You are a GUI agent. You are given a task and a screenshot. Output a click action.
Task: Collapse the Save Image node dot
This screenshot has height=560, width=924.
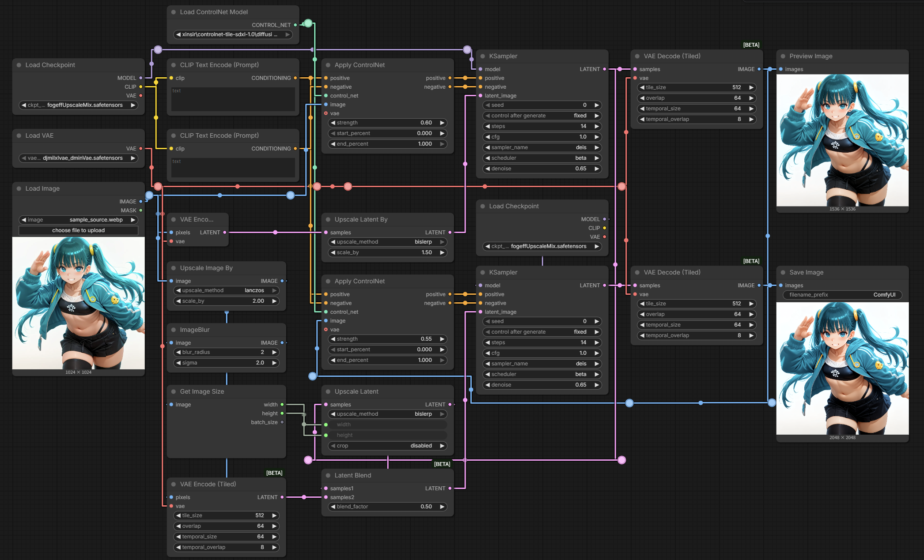coord(783,272)
